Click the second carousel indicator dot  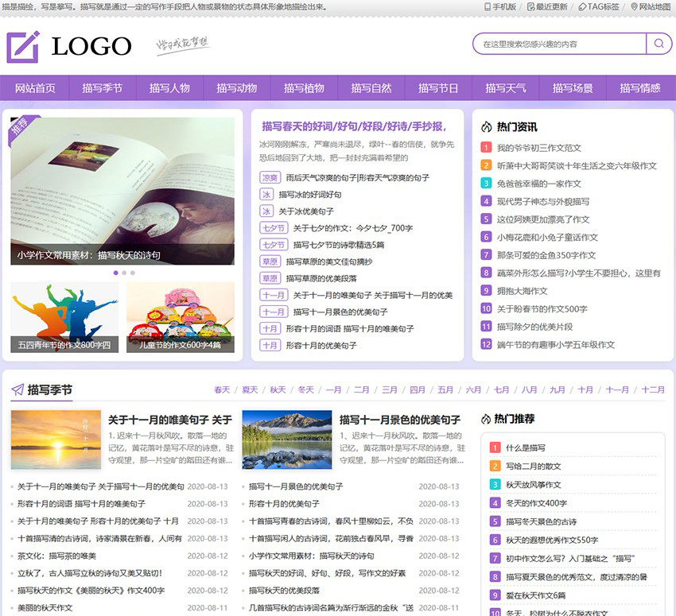pyautogui.click(x=122, y=273)
